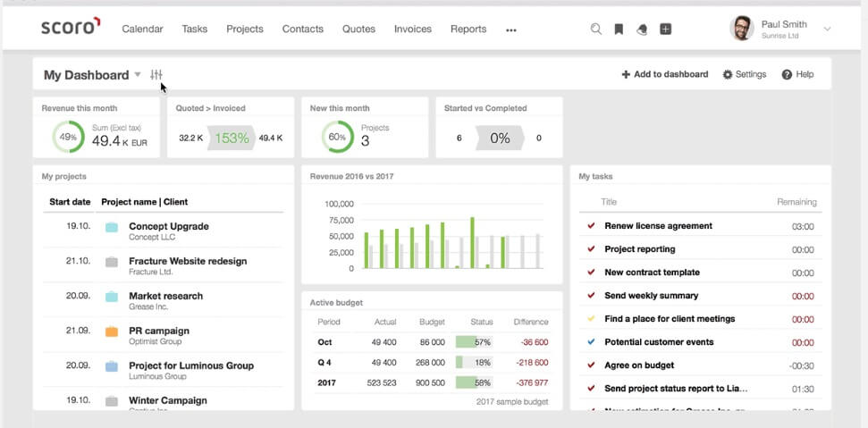Click the Settings gear icon
The image size is (868, 428).
point(728,74)
